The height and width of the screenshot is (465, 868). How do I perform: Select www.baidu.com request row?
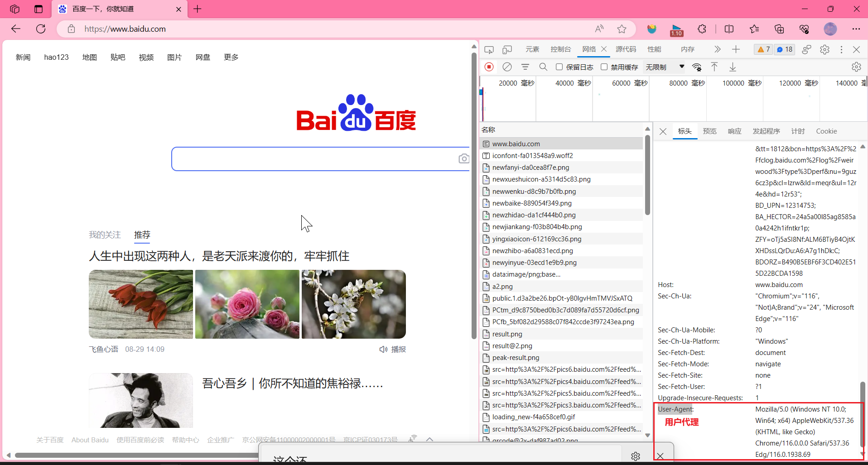(x=561, y=144)
